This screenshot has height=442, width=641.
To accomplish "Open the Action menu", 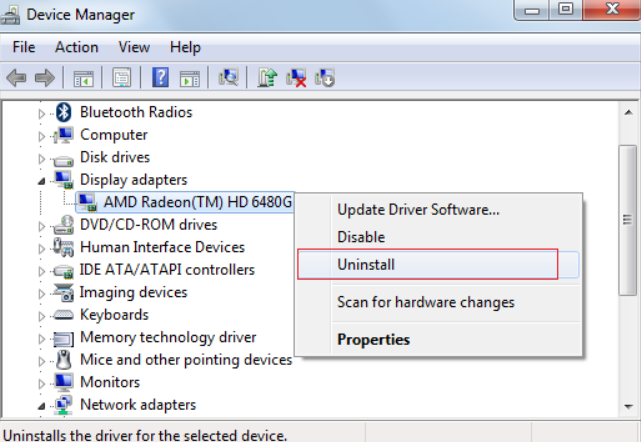I will 76,47.
